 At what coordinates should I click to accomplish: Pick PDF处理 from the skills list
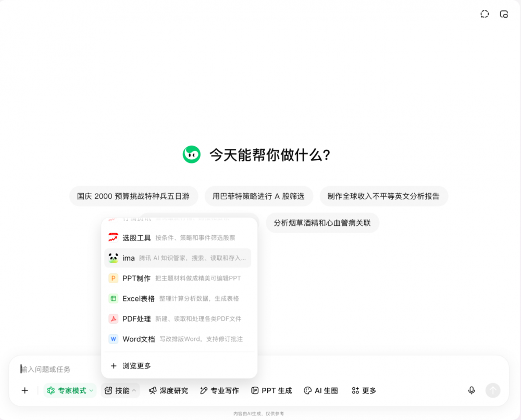coord(178,319)
